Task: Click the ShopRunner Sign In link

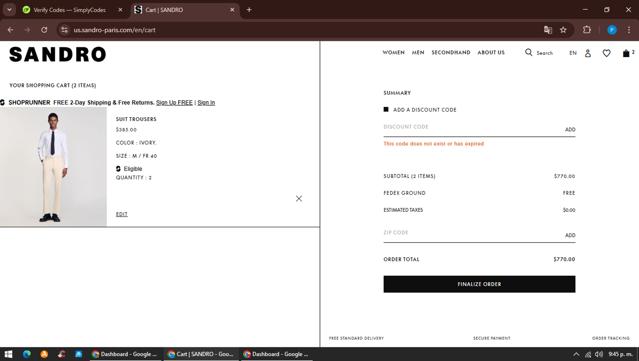Action: pyautogui.click(x=206, y=103)
